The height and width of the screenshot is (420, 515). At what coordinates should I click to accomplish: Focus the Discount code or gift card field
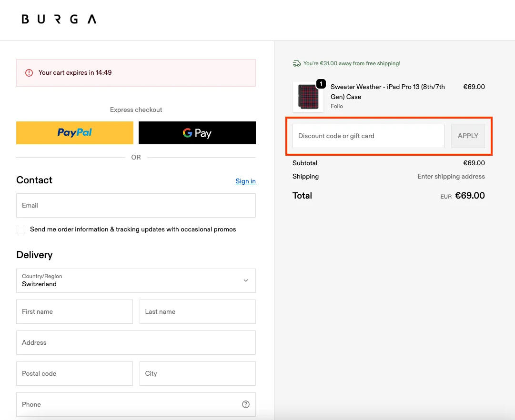pos(368,136)
